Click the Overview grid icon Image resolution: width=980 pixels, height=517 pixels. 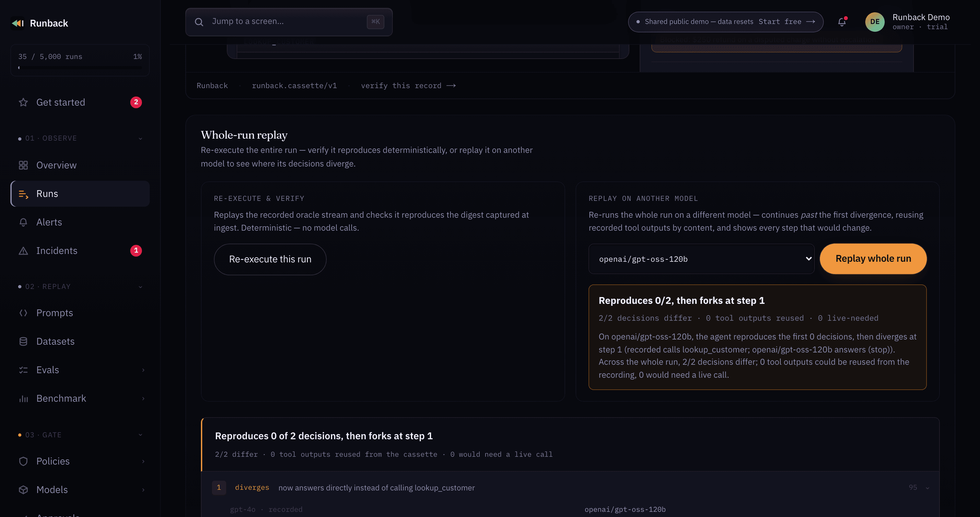coord(23,165)
